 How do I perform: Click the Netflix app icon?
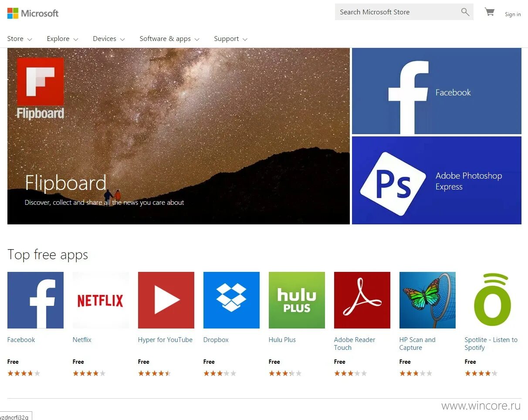click(101, 300)
